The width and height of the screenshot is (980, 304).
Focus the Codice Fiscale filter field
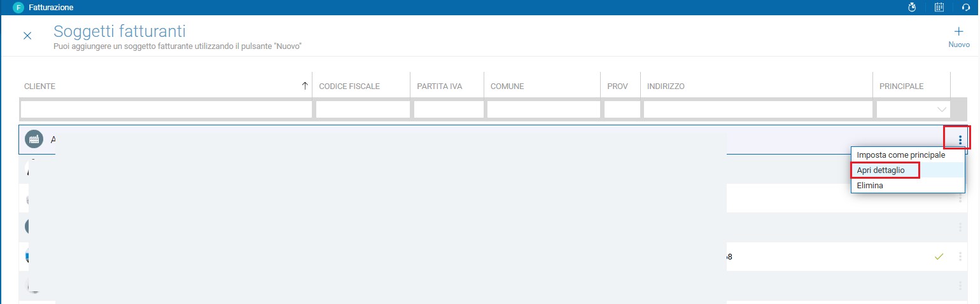click(x=363, y=110)
